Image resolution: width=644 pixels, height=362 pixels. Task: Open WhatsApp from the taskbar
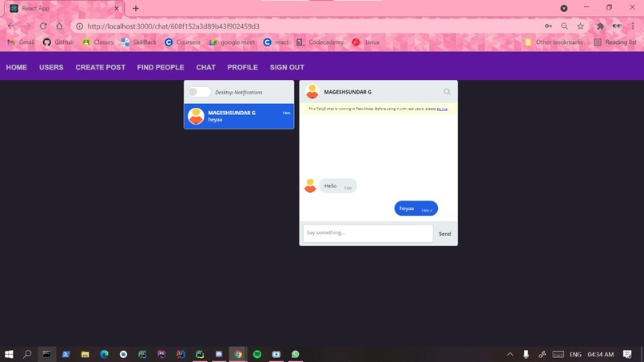296,354
